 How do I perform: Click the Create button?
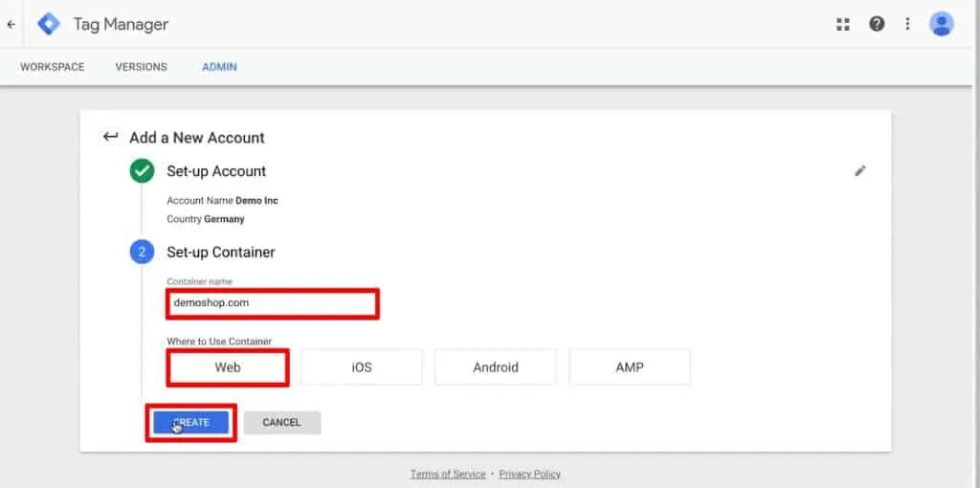point(191,422)
